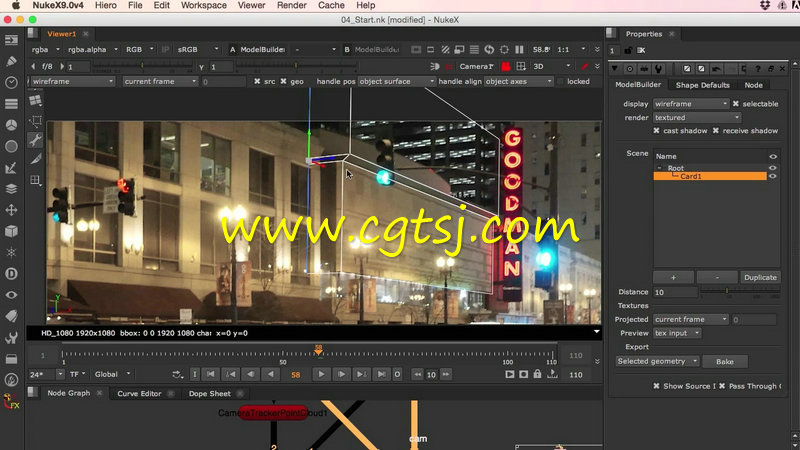Image resolution: width=800 pixels, height=450 pixels.
Task: Toggle receive shadow checkbox
Action: pos(716,131)
